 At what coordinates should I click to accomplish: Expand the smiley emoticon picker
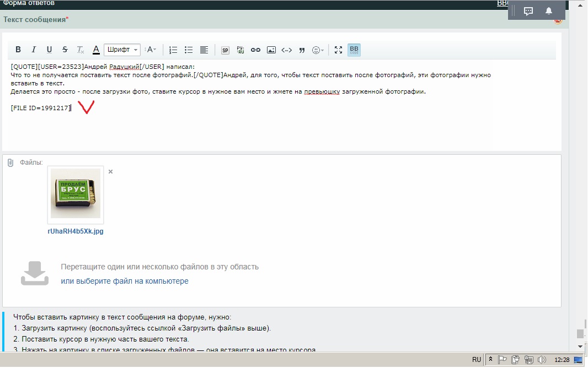pyautogui.click(x=318, y=50)
